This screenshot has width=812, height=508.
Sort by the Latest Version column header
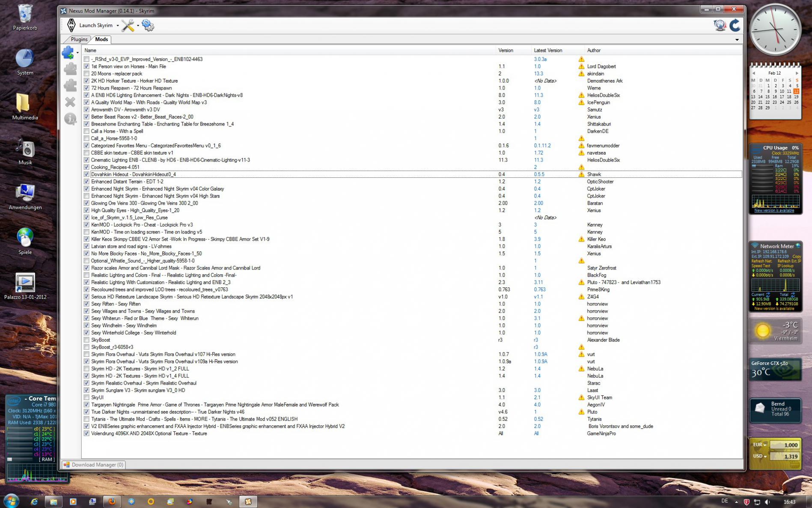click(x=558, y=51)
